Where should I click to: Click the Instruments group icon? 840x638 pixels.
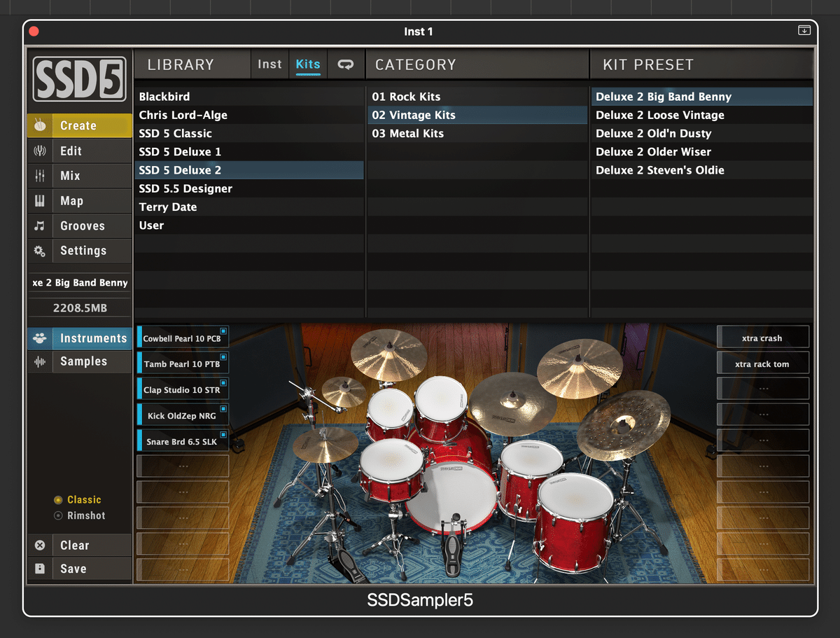40,338
